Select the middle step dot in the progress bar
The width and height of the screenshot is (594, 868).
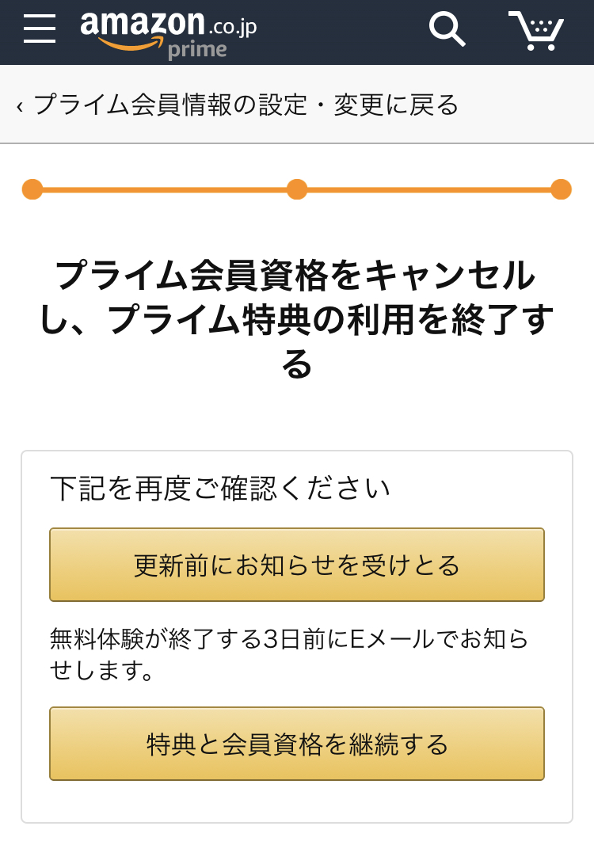(297, 189)
